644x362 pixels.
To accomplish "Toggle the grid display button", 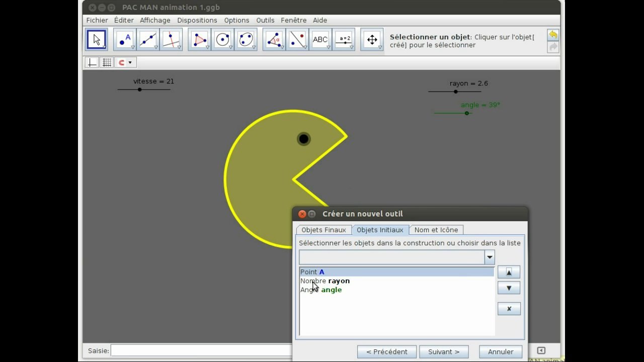I will pos(107,63).
